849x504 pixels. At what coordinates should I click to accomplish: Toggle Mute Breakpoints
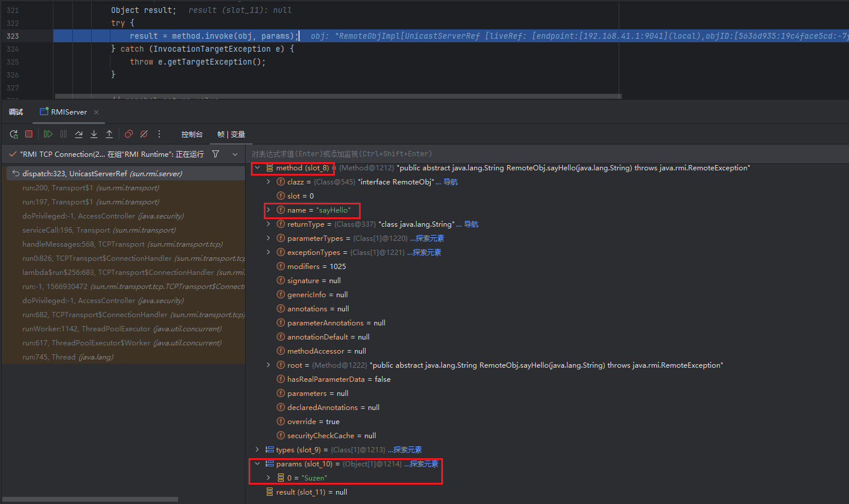[144, 134]
